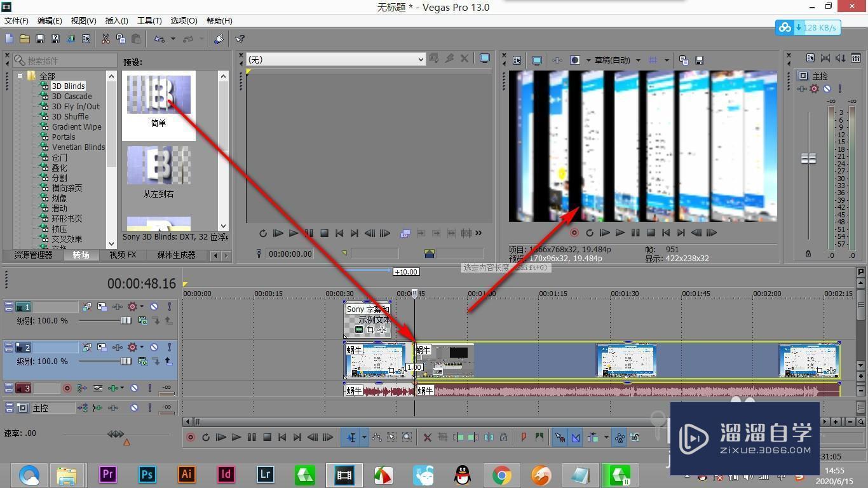The width and height of the screenshot is (868, 488).
Task: Open the Render As icon in the toolbar
Action: point(71,39)
